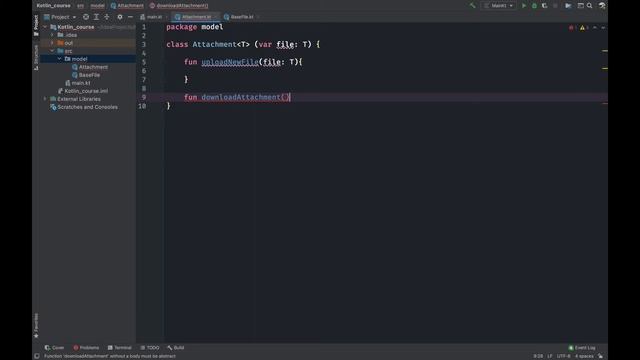The width and height of the screenshot is (640, 360).
Task: Select the out folder in the tree
Action: (68, 43)
